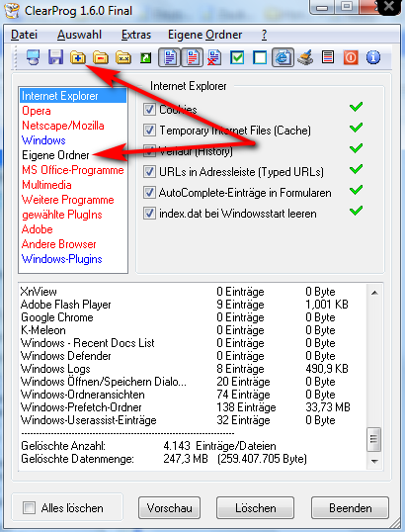405x532 pixels.
Task: Toggle index.dat bei Windowsstart leeren checkbox
Action: point(149,213)
